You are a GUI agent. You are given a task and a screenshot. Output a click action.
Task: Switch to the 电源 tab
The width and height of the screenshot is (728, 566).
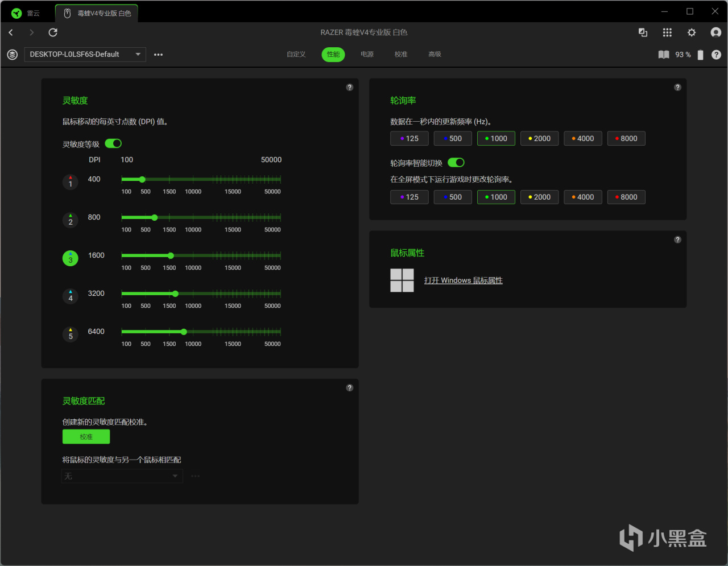367,55
